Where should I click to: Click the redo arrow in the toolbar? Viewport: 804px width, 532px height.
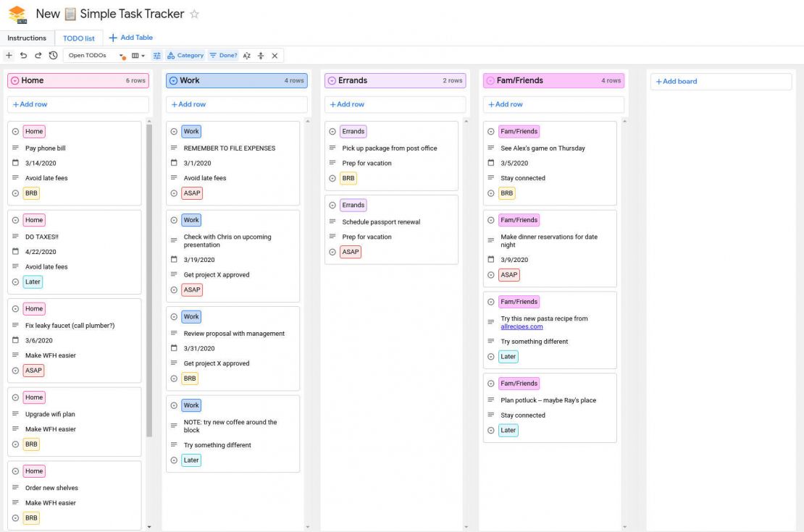point(38,55)
